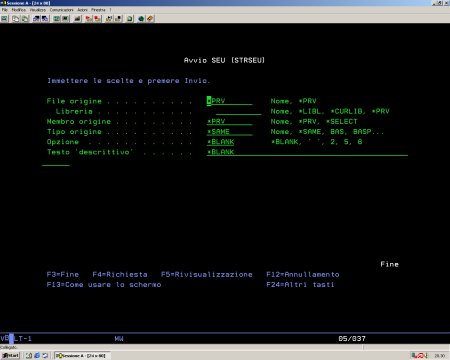Click F13=Come usare lo schermo
The width and height of the screenshot is (450, 360).
coord(104,285)
